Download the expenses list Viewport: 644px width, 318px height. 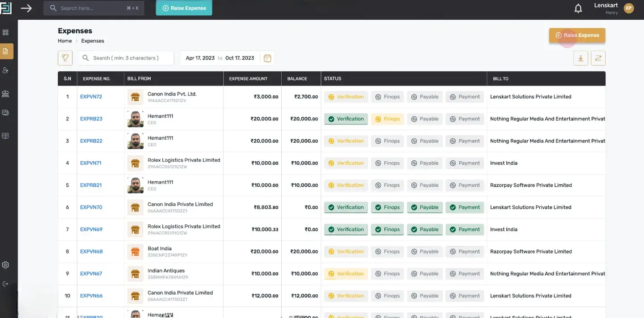(x=580, y=58)
